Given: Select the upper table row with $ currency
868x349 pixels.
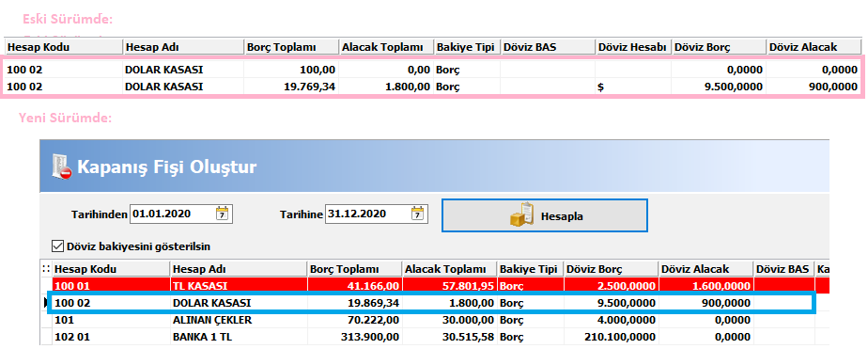Looking at the screenshot, I should (433, 87).
